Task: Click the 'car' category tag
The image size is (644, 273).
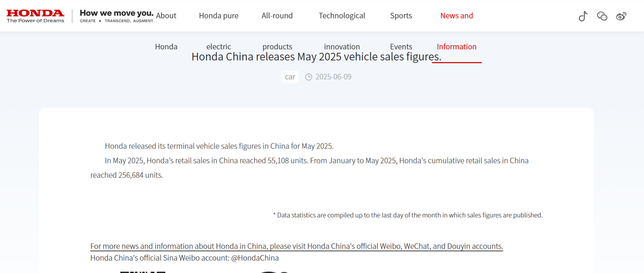Action: 290,77
